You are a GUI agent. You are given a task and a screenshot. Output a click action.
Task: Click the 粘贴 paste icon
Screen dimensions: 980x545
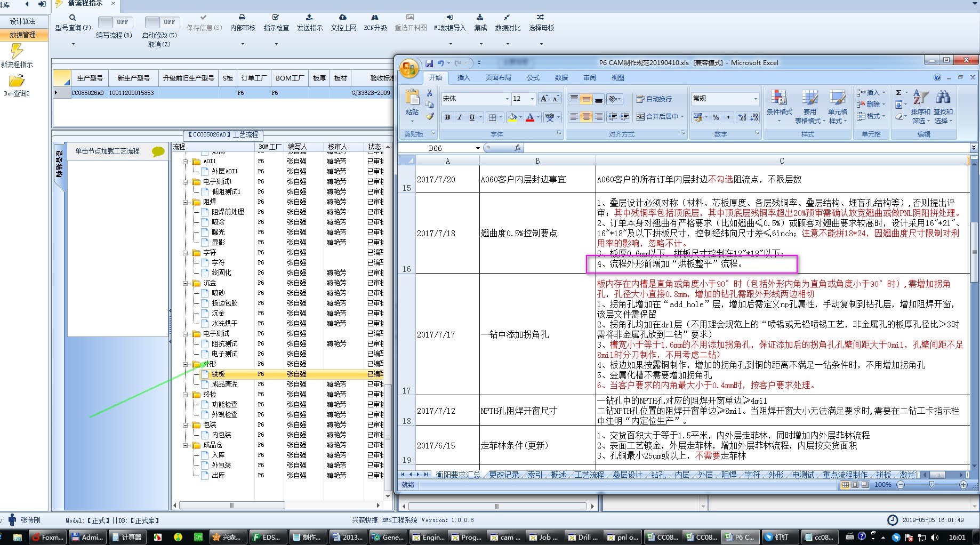412,98
